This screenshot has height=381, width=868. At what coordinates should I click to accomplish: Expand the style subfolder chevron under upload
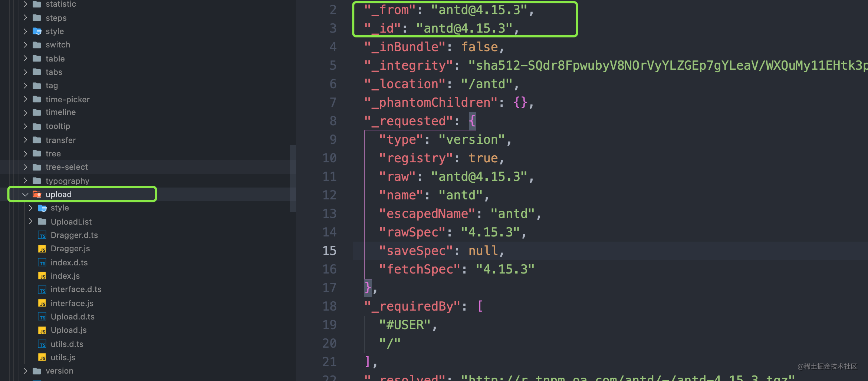(x=30, y=208)
